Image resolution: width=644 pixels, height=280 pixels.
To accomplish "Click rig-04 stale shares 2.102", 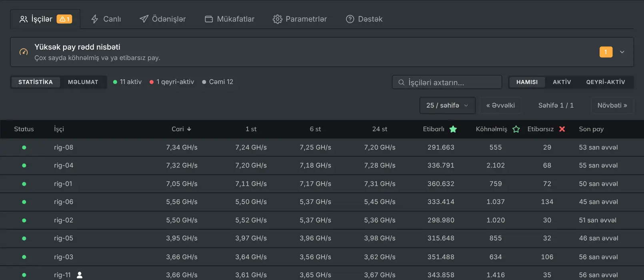I will 496,166.
